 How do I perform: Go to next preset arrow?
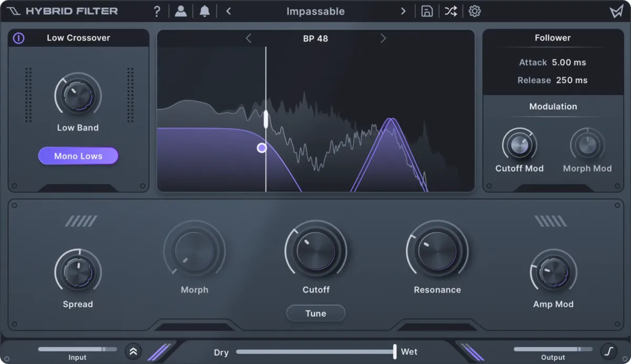click(x=403, y=12)
